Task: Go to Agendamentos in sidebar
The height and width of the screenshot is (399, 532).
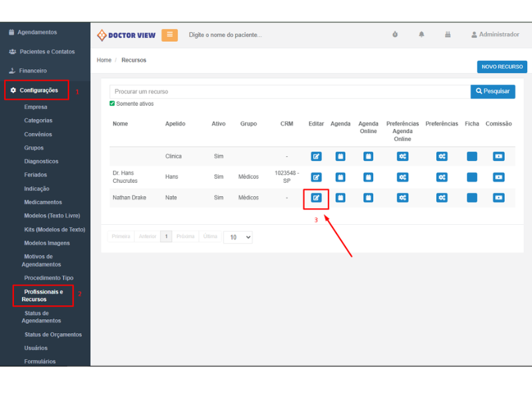Action: point(37,32)
